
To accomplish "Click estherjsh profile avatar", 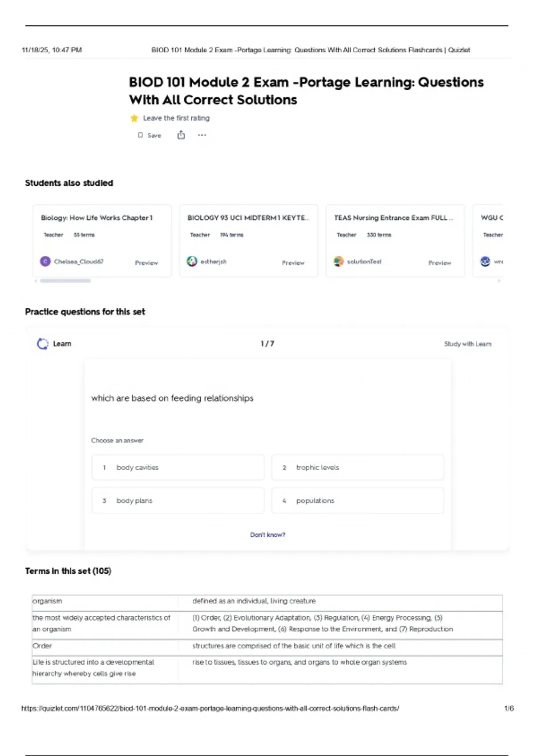I will (192, 261).
